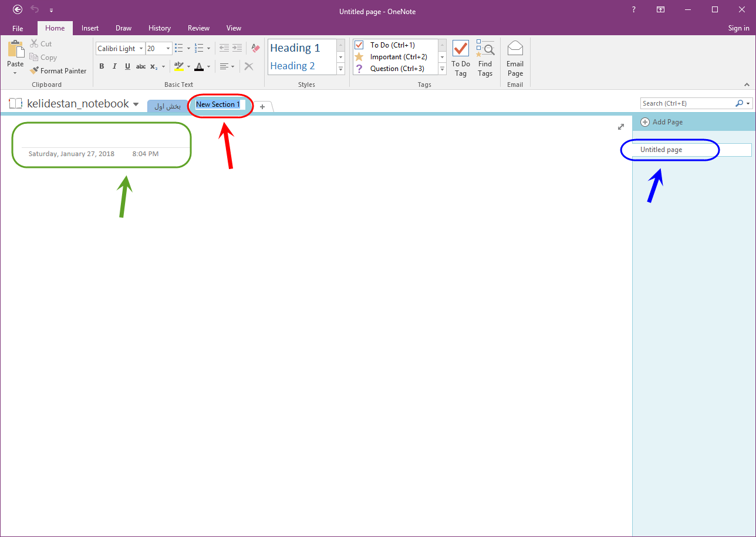Open the search scope dropdown arrow
The width and height of the screenshot is (756, 537).
(748, 103)
